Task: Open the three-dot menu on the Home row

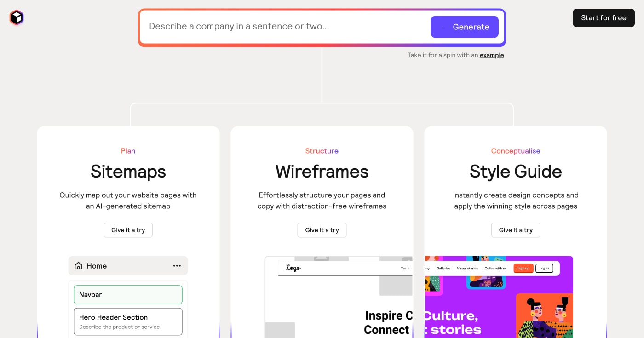Action: point(177,265)
